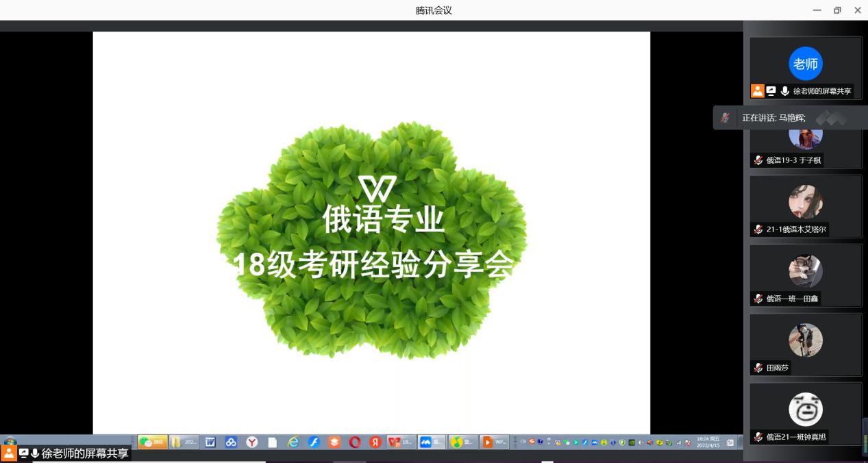The width and height of the screenshot is (868, 463).
Task: Select 俄语一班—田鑫 participant avatar
Action: point(805,271)
